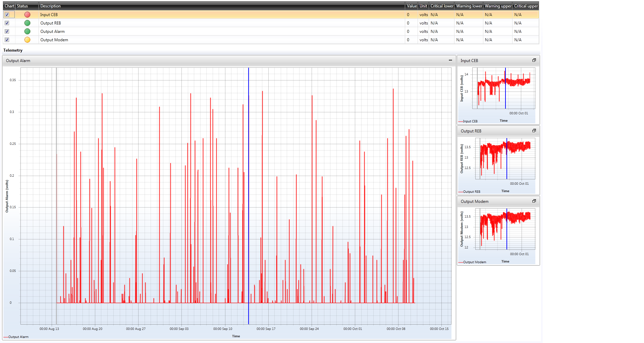Click the Critical lower column header

click(x=442, y=6)
